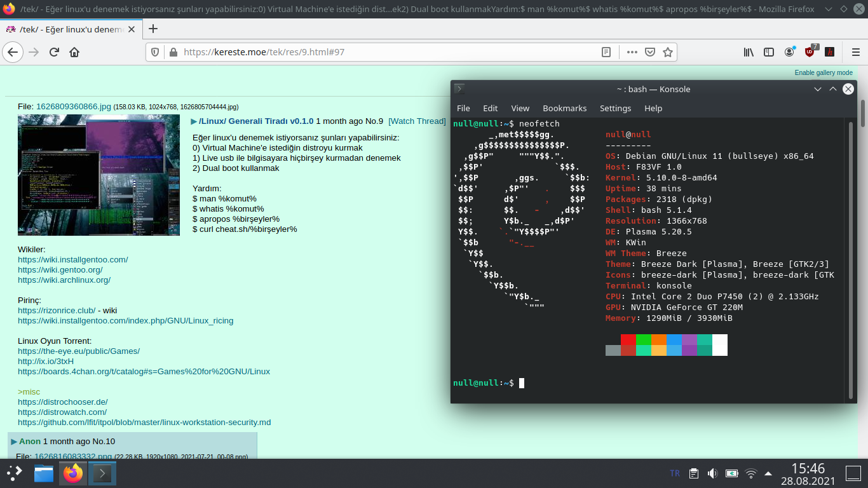This screenshot has height=488, width=868.
Task: Open the Firefox Library menu
Action: click(749, 52)
